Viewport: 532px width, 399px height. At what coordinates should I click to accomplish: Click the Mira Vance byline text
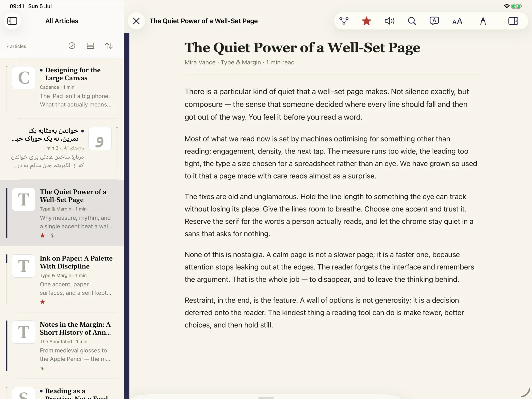(200, 62)
